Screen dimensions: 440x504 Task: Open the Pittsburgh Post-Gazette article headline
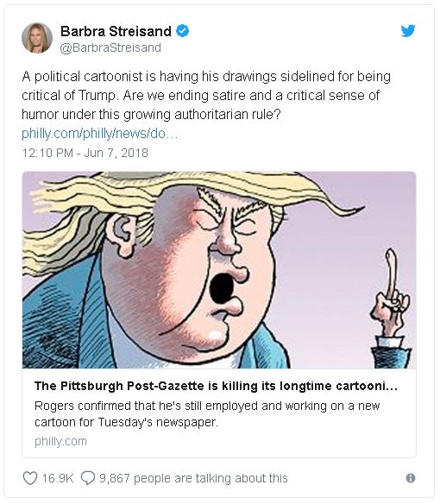click(216, 386)
